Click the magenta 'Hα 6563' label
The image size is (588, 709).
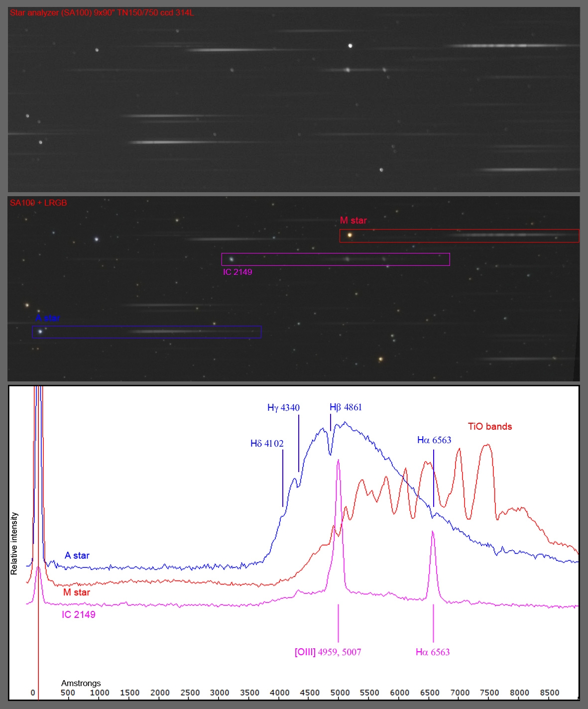[433, 652]
